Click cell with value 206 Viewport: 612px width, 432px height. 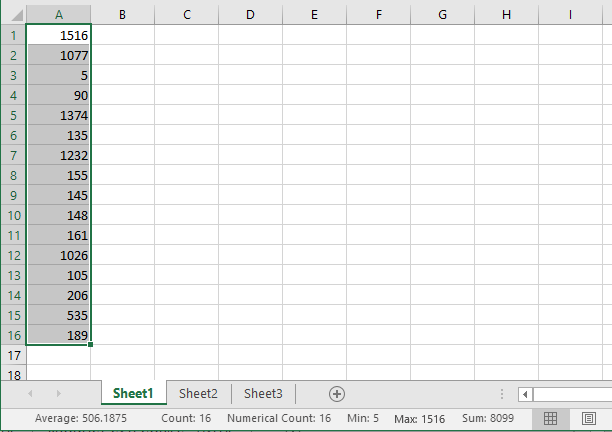tap(59, 295)
